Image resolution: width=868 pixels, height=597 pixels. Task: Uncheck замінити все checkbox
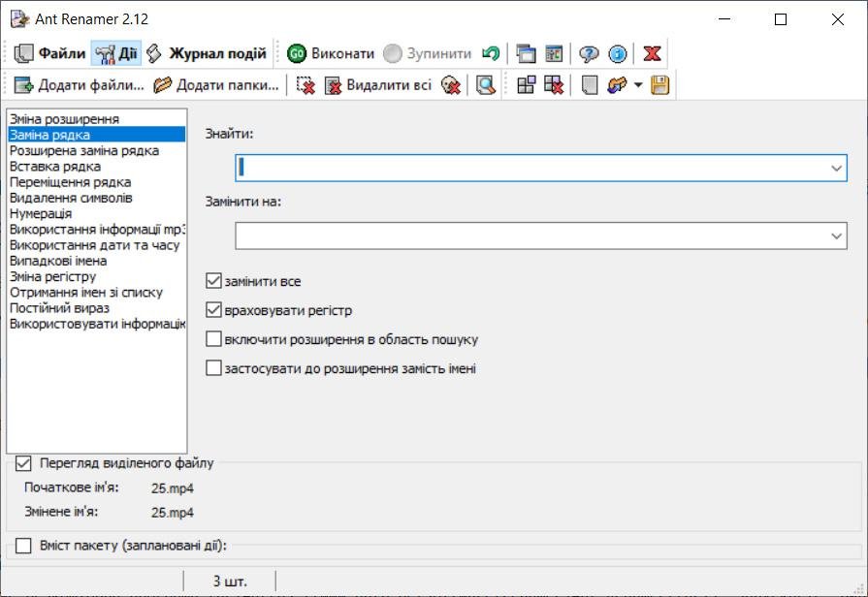(213, 281)
